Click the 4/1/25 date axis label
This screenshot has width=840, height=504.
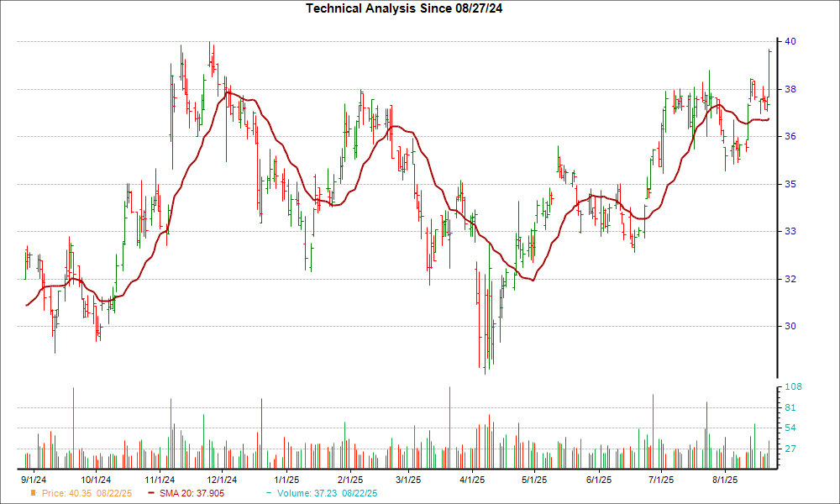pos(472,480)
